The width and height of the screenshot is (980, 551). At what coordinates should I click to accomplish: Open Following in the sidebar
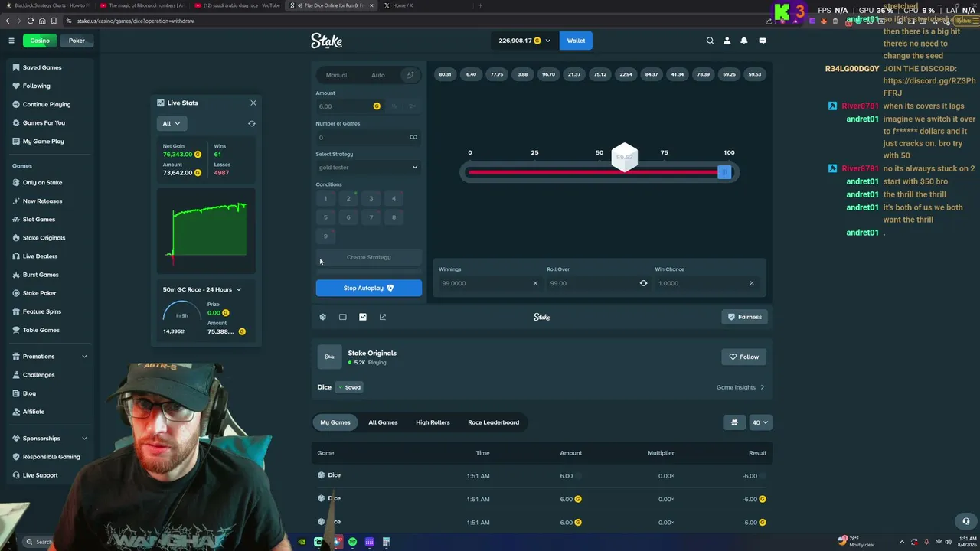pos(36,86)
